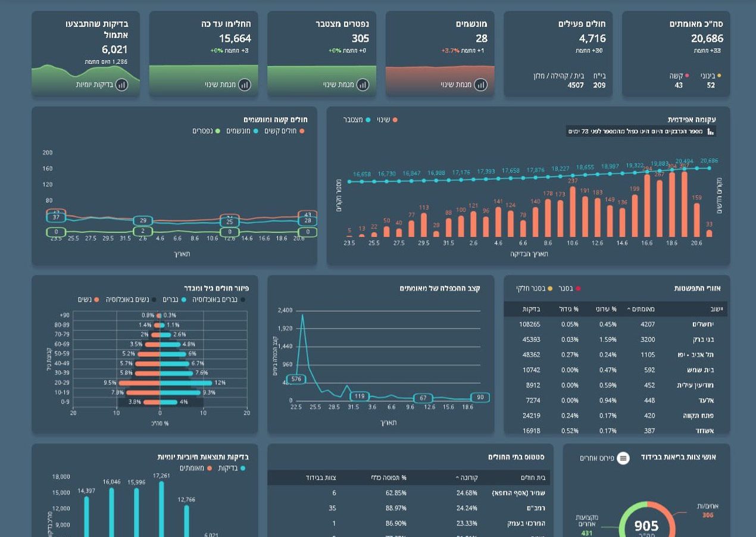Click the epidemic curve bar labeled 237
This screenshot has height=537, width=756.
pyautogui.click(x=573, y=212)
